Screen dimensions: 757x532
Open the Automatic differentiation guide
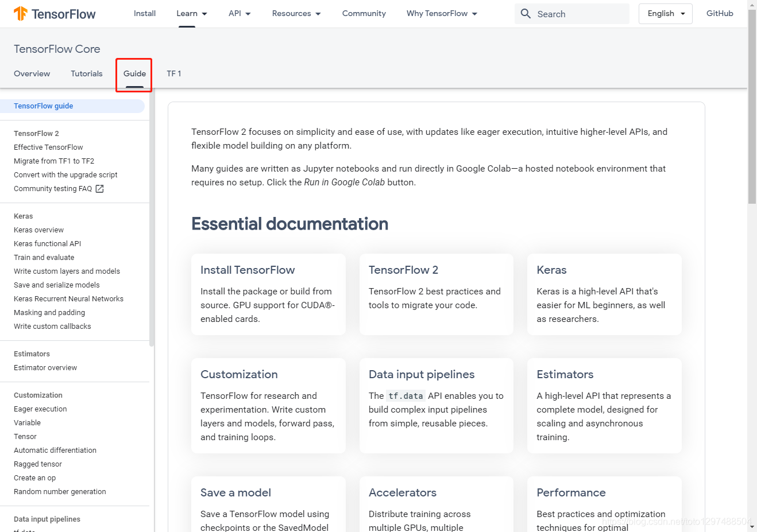coord(55,451)
